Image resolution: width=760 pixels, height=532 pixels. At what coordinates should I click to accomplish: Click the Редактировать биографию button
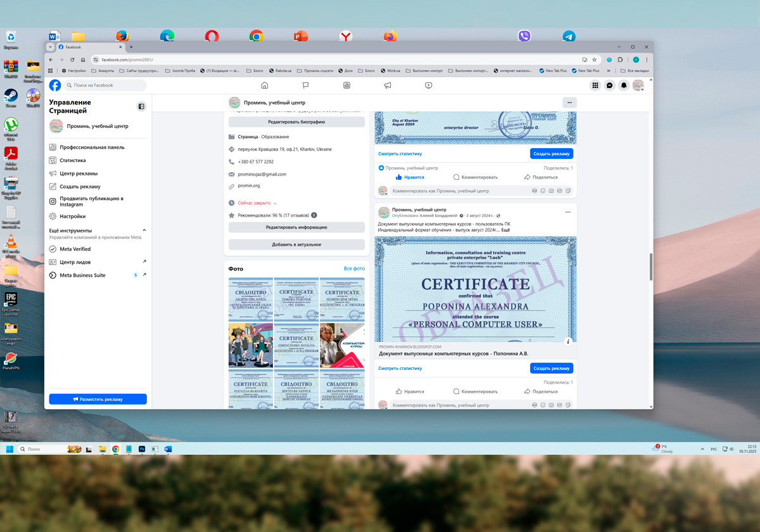point(296,122)
